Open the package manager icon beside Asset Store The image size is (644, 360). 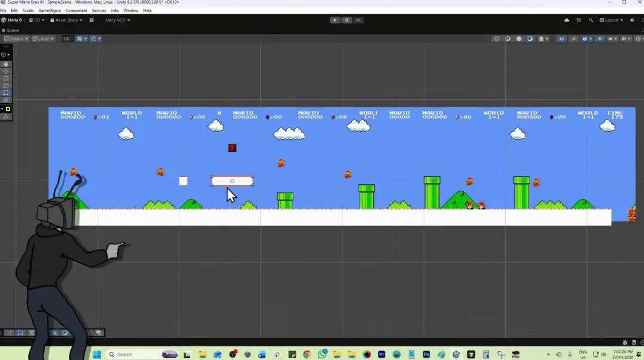tap(92, 20)
